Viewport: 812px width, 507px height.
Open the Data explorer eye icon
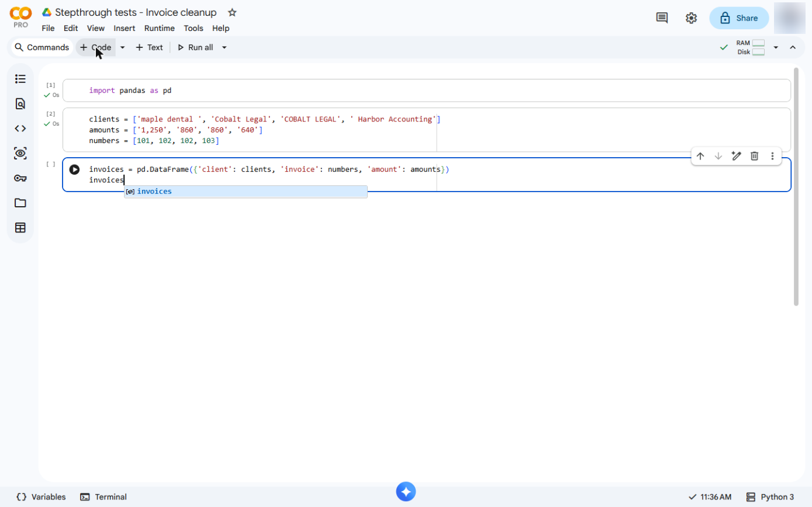(20, 154)
